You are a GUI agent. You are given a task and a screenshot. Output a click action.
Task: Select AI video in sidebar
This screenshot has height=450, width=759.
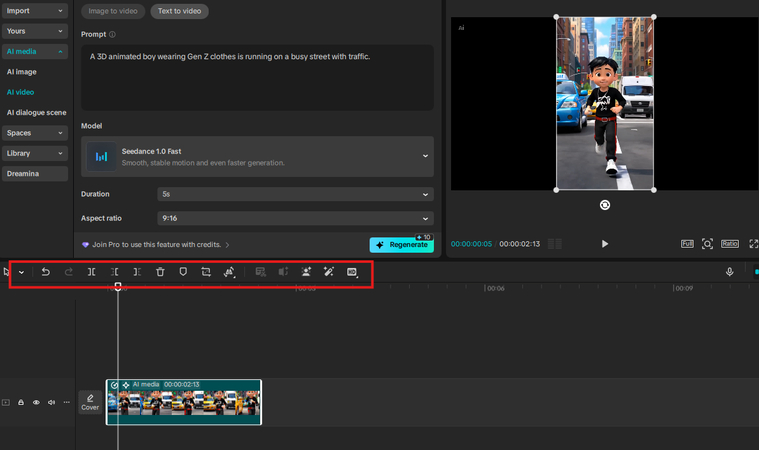tap(20, 92)
